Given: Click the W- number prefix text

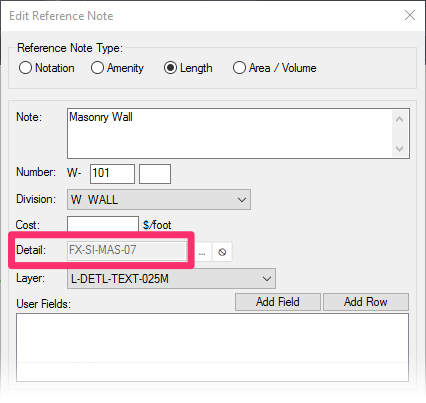Looking at the screenshot, I should pos(74,173).
